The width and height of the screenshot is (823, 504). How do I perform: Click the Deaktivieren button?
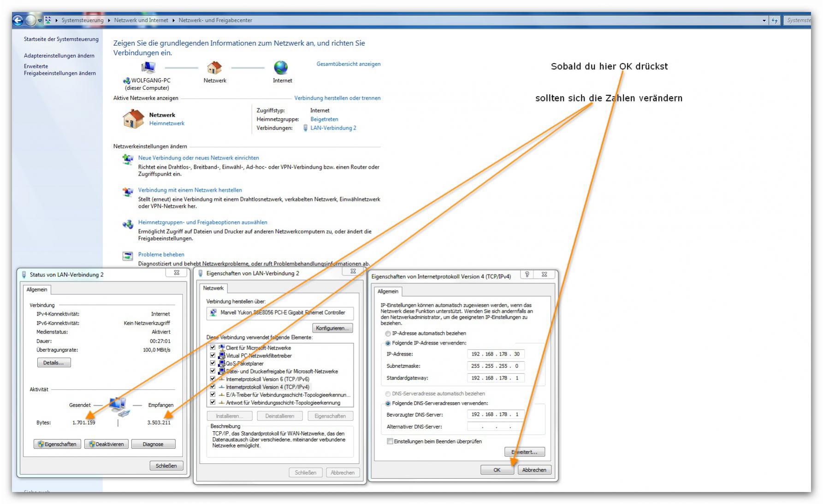(107, 444)
